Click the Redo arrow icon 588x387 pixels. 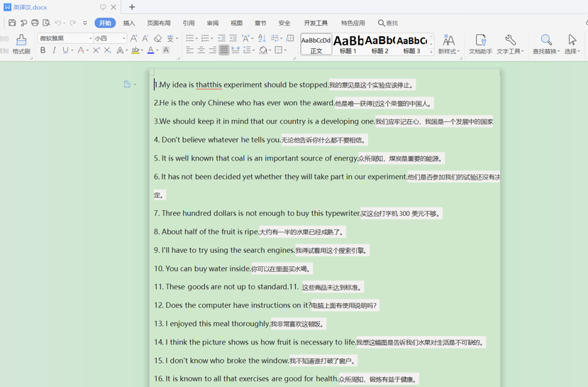(73, 23)
